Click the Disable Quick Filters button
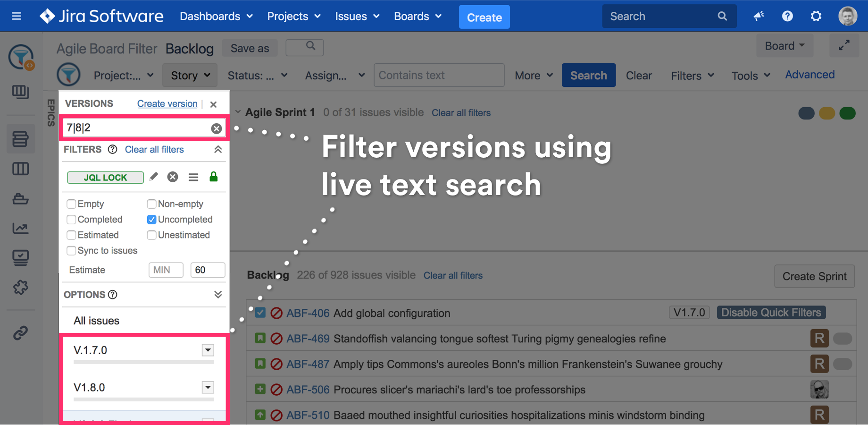This screenshot has width=868, height=425. (x=771, y=312)
